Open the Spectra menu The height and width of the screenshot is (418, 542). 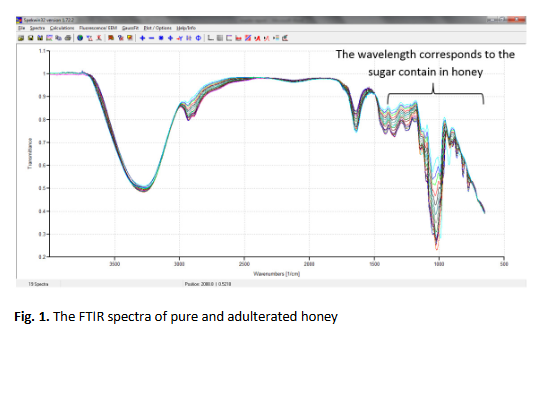click(x=37, y=28)
